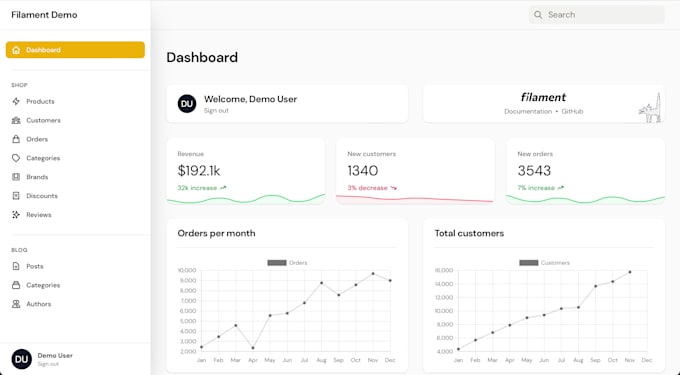The height and width of the screenshot is (375, 680).
Task: Click the Revenue $192.1k stat card
Action: click(x=245, y=171)
